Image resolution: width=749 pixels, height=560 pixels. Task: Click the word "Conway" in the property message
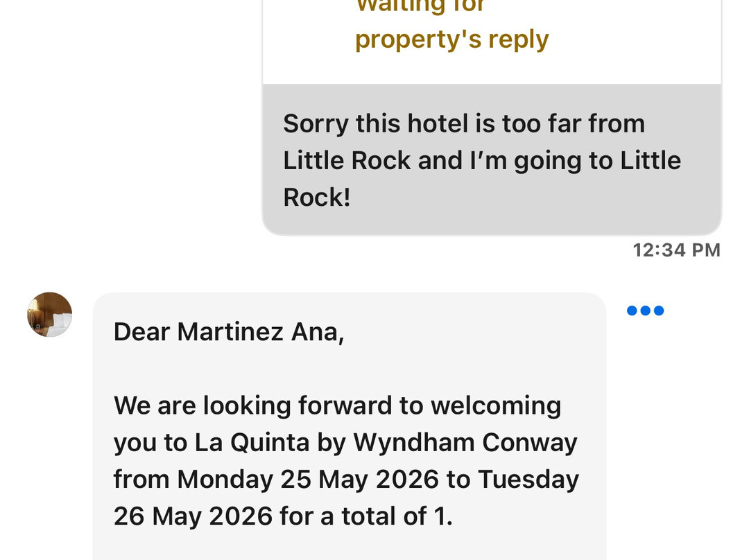[x=530, y=443]
